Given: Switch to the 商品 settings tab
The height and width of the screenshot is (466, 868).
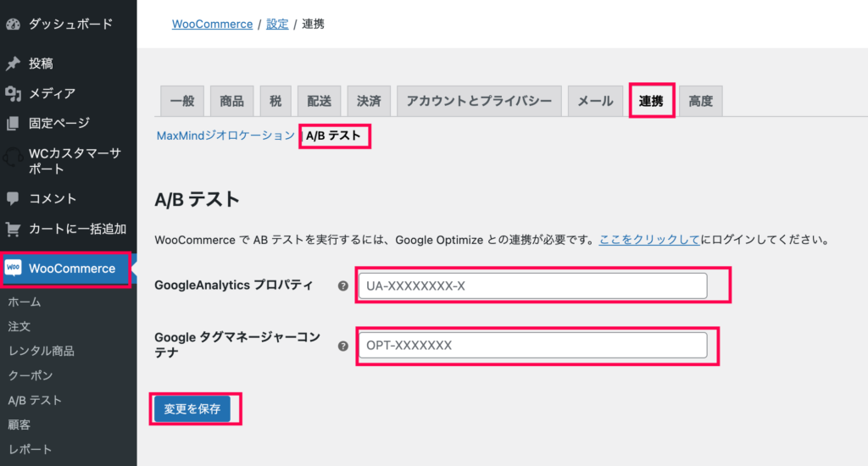Looking at the screenshot, I should [231, 102].
